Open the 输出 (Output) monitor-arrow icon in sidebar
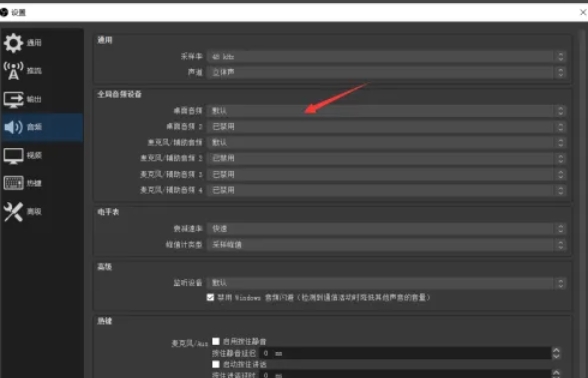 point(14,99)
